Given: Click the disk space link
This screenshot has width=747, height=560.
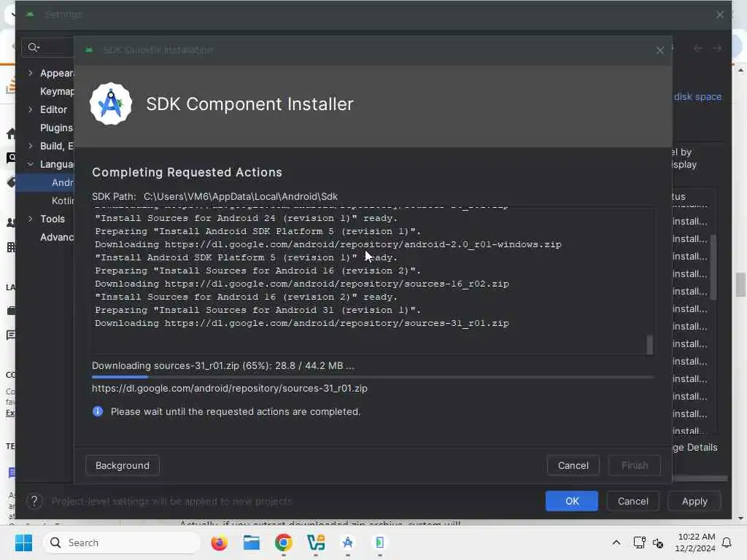Looking at the screenshot, I should (x=697, y=97).
